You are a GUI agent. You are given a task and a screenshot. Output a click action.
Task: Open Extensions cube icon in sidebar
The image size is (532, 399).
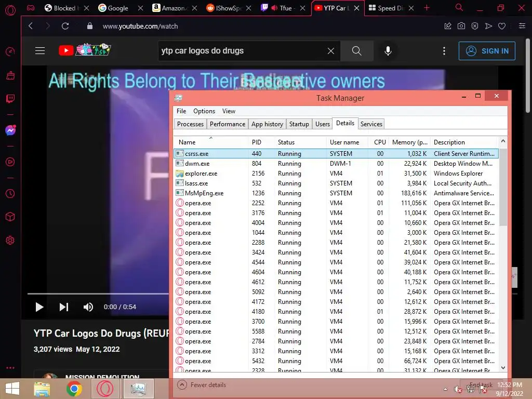pyautogui.click(x=10, y=217)
